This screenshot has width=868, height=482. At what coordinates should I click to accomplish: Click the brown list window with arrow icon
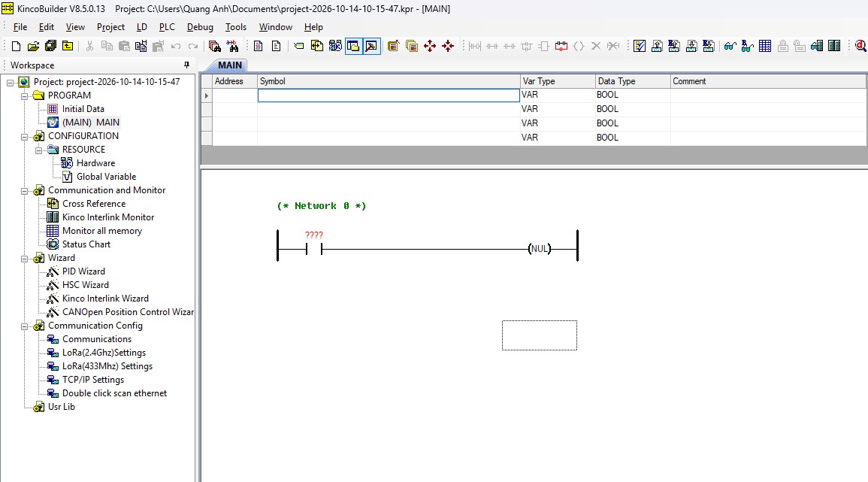click(393, 46)
